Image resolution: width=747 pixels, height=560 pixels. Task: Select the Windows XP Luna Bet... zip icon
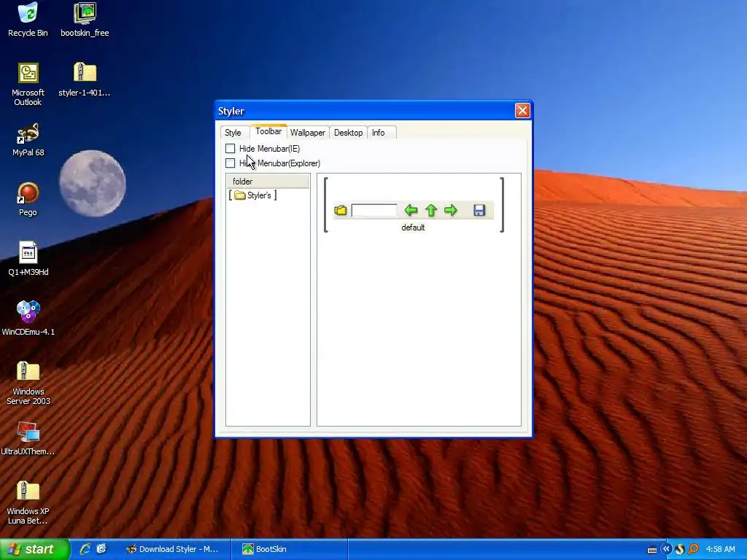tap(28, 503)
